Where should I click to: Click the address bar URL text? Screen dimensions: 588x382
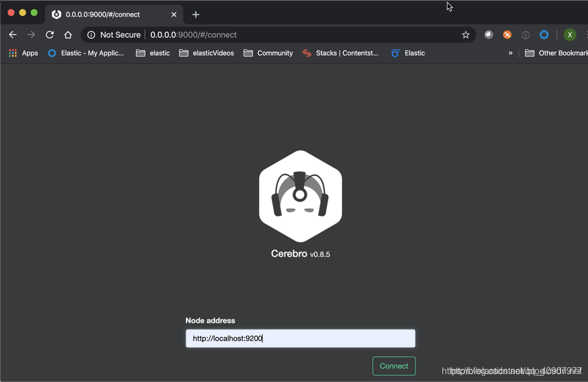pos(194,35)
